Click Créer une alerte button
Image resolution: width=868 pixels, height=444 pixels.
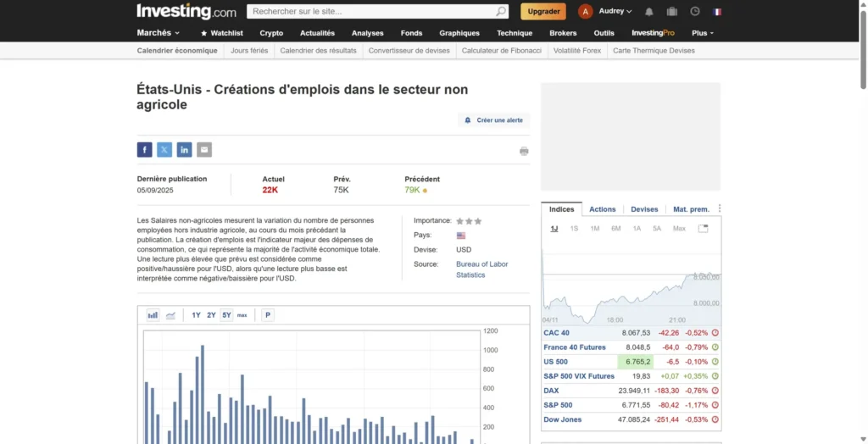pos(494,120)
